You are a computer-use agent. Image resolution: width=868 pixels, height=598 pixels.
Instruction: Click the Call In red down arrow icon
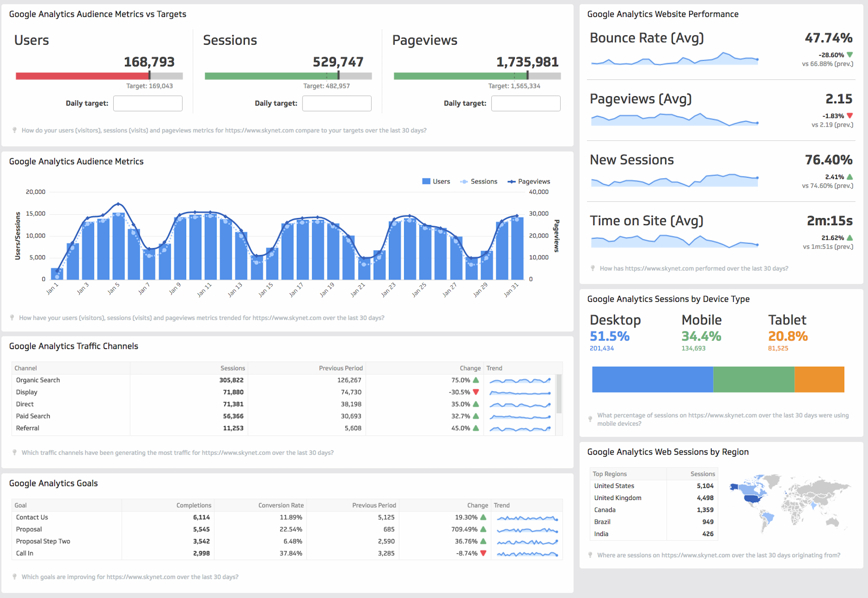[x=483, y=553]
